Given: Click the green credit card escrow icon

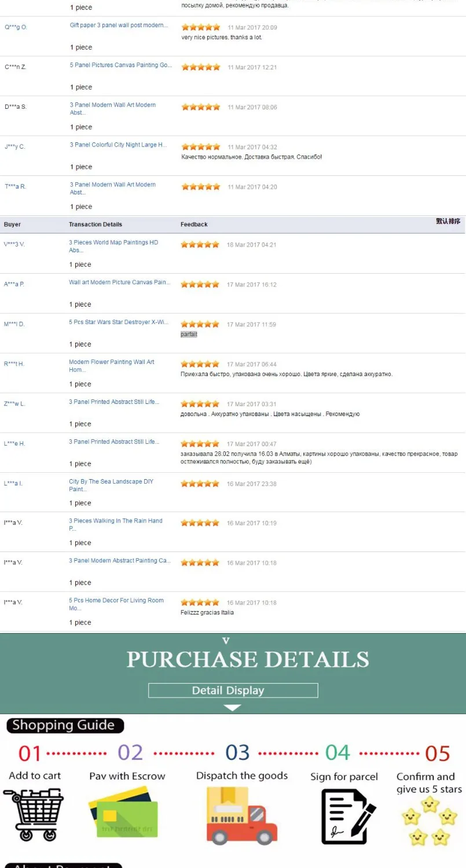Looking at the screenshot, I should click(123, 812).
